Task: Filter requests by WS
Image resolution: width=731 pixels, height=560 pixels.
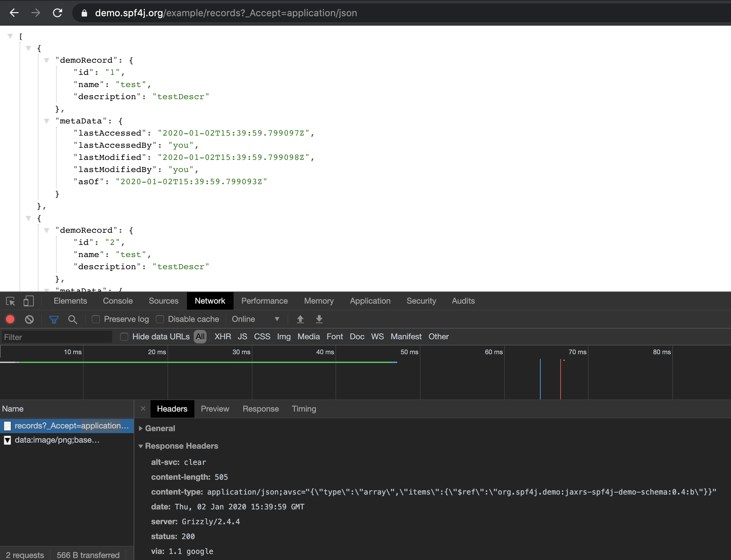Action: [x=377, y=337]
